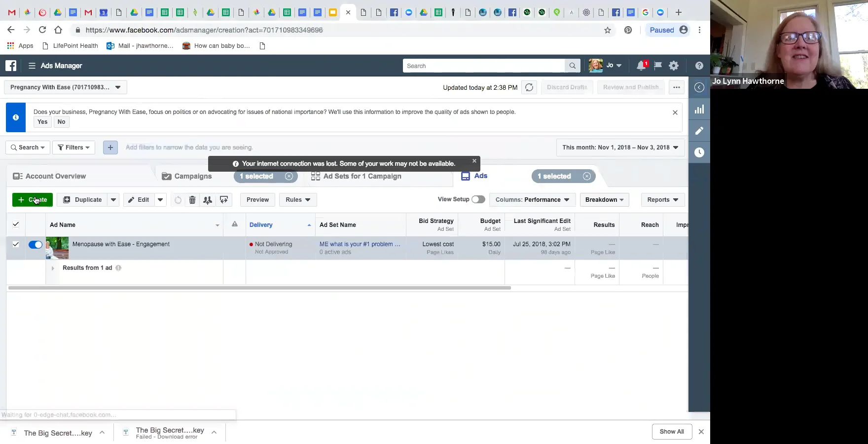
Task: Expand the Results from 1 ad row
Action: coord(53,268)
